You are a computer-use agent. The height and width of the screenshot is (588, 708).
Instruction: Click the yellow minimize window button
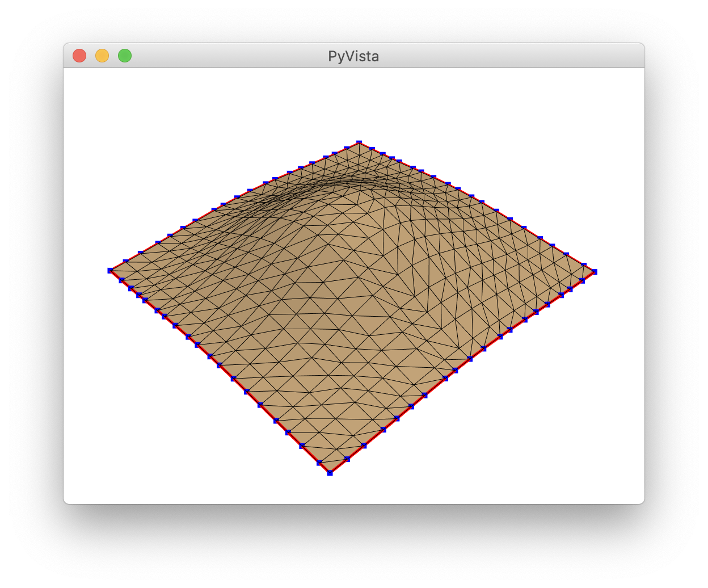pos(102,55)
